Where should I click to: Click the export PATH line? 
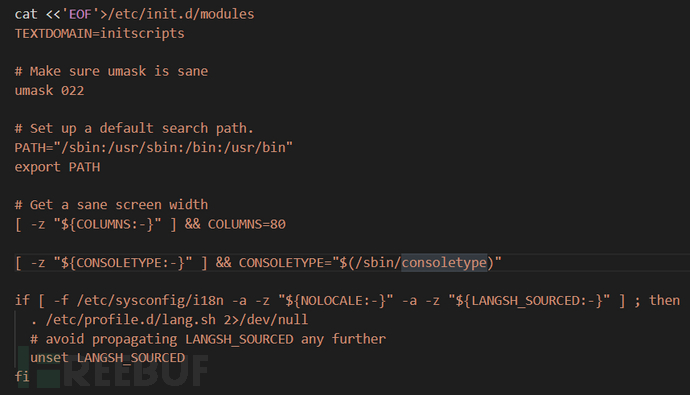coord(57,167)
